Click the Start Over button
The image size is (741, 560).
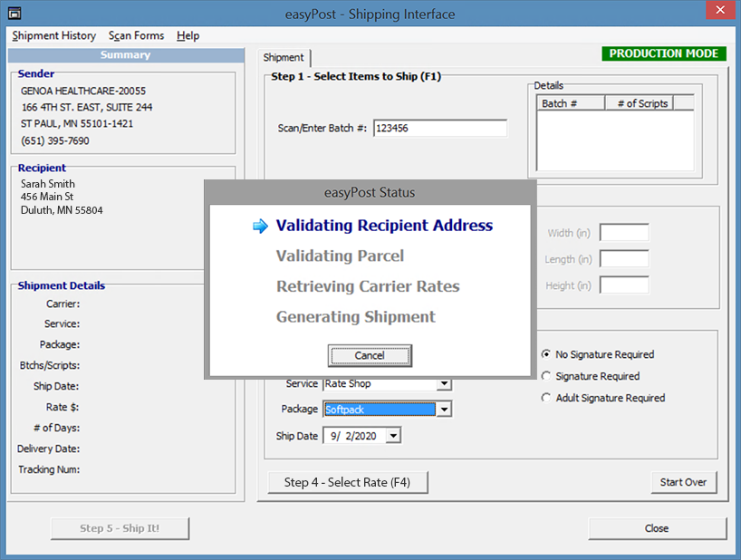684,482
